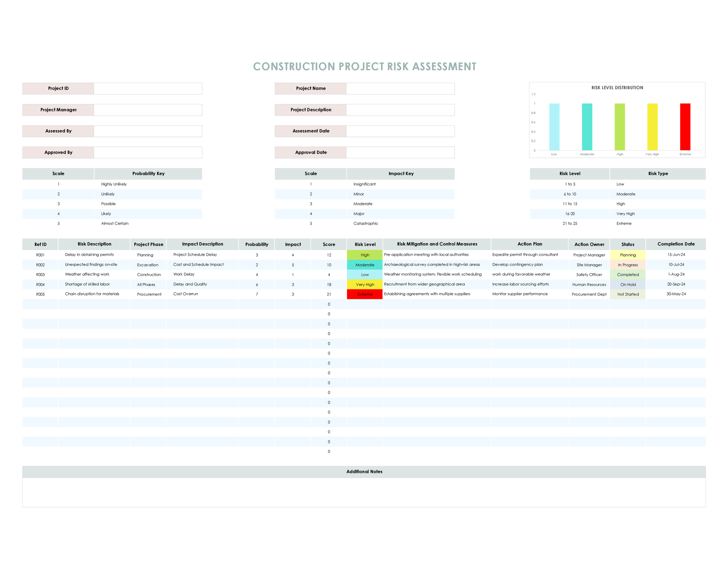Select the Low risk cyan cell
This screenshot has height=563, width=728.
click(364, 274)
